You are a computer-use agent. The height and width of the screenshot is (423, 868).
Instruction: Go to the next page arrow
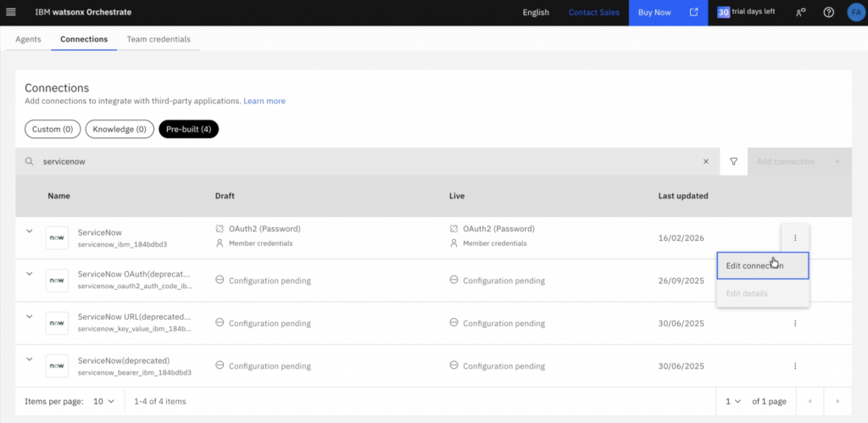pyautogui.click(x=837, y=402)
